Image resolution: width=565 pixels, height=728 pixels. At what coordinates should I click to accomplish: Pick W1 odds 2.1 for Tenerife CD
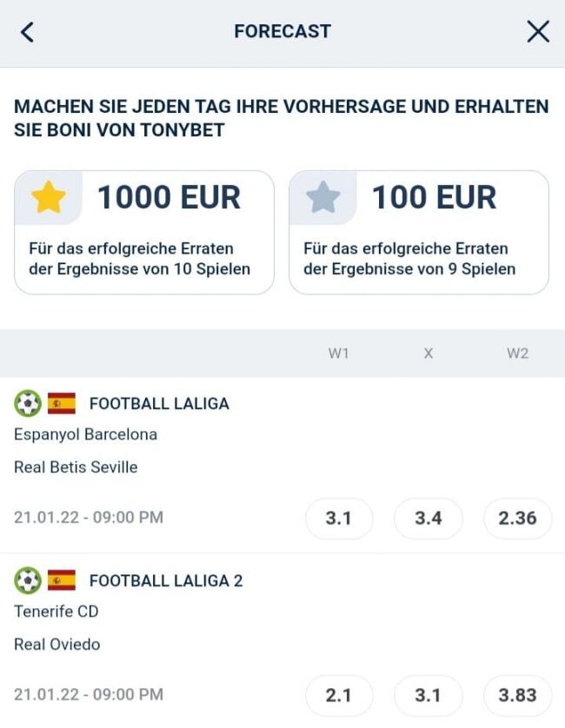point(339,696)
